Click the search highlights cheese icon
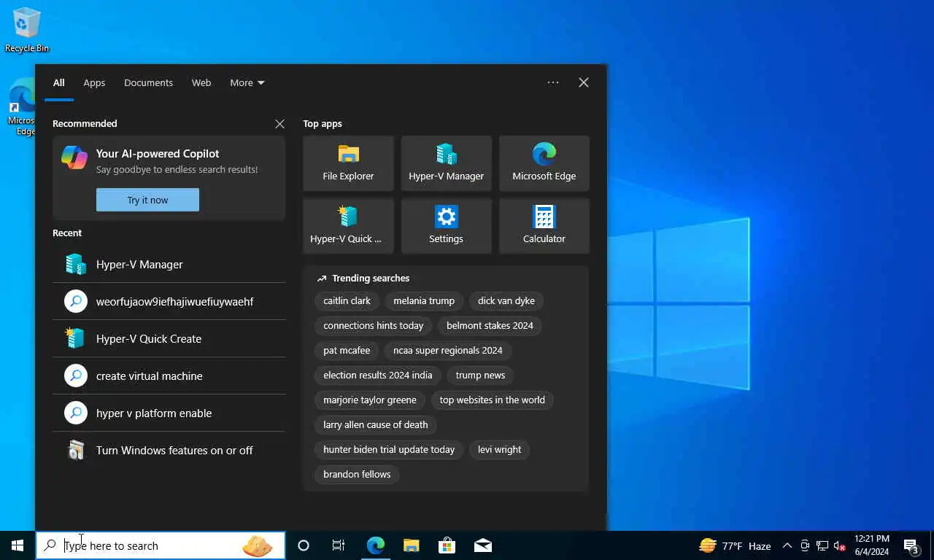The image size is (934, 560). tap(257, 545)
